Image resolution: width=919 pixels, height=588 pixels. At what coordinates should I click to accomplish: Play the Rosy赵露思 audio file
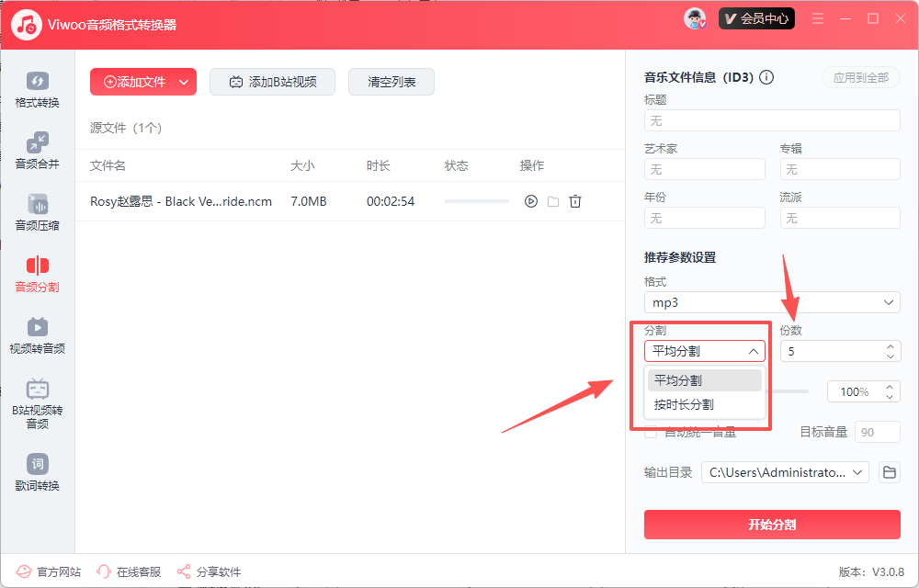coord(530,200)
